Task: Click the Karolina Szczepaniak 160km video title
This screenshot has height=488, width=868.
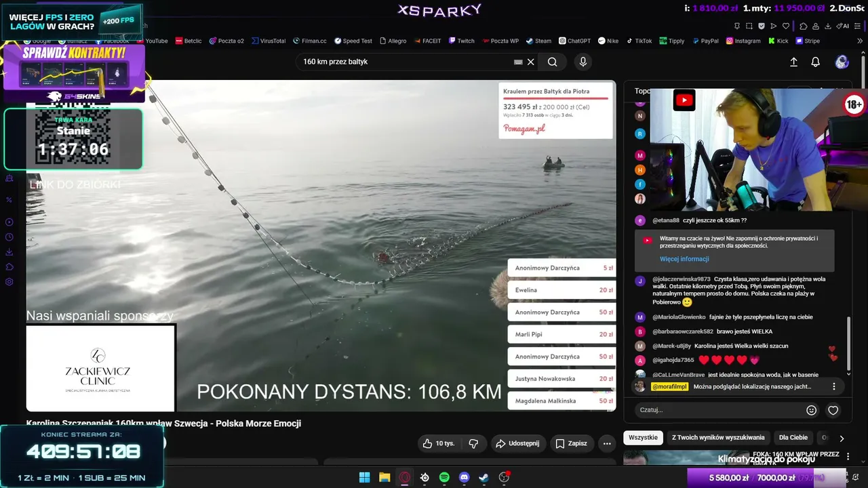Action: [163, 424]
